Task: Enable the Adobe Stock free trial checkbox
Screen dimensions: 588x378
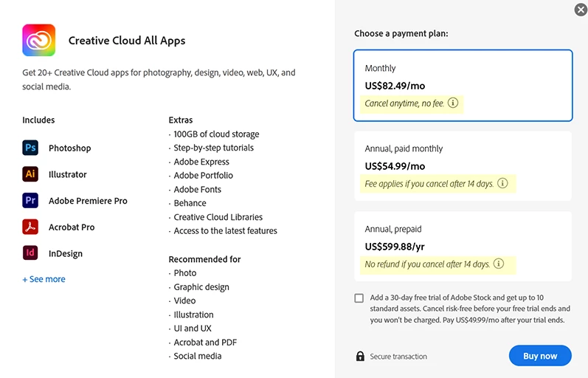Action: click(359, 298)
